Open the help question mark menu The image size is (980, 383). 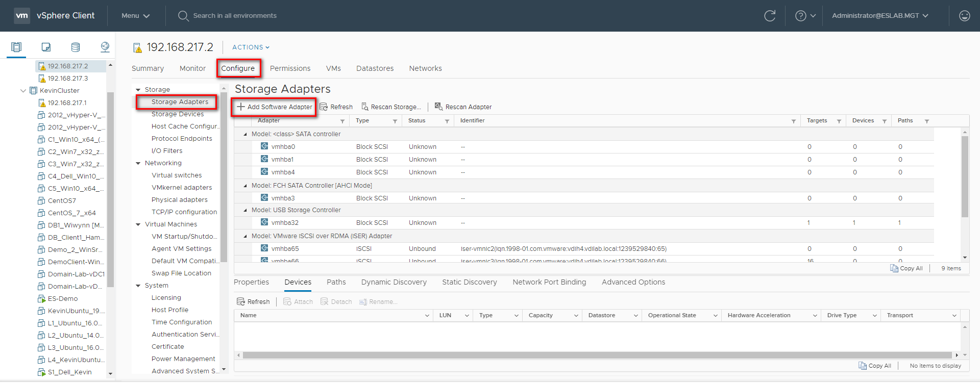coord(805,16)
